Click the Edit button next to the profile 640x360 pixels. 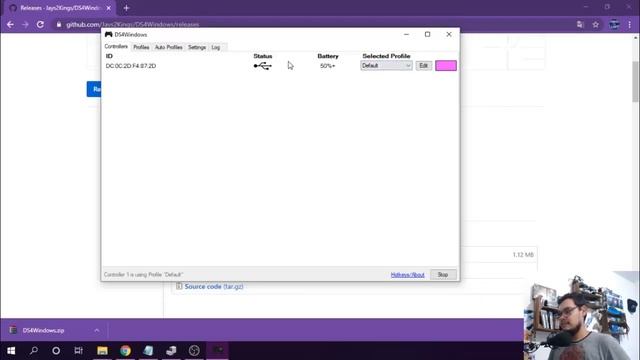click(424, 66)
